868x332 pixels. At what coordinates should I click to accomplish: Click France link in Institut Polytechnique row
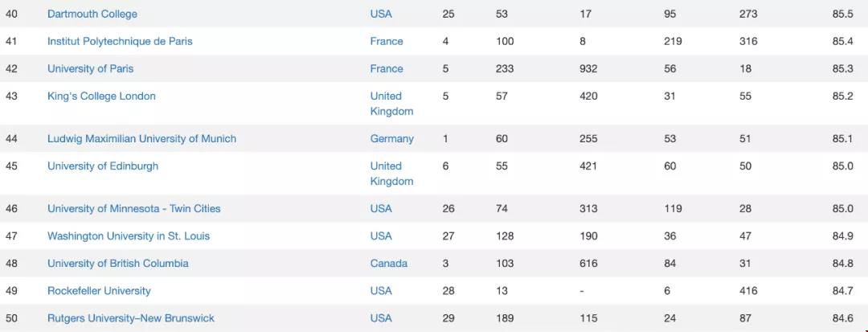pos(387,41)
